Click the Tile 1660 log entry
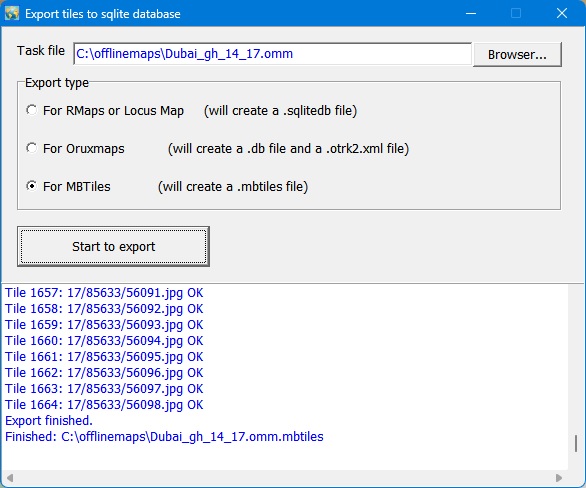The image size is (586, 488). [104, 341]
